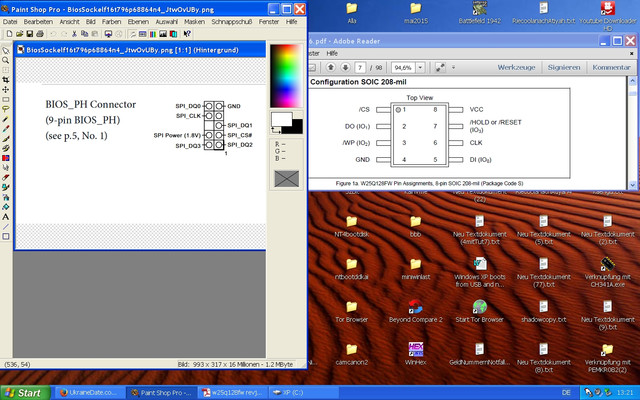Click DE language indicator in the tray

pyautogui.click(x=566, y=393)
